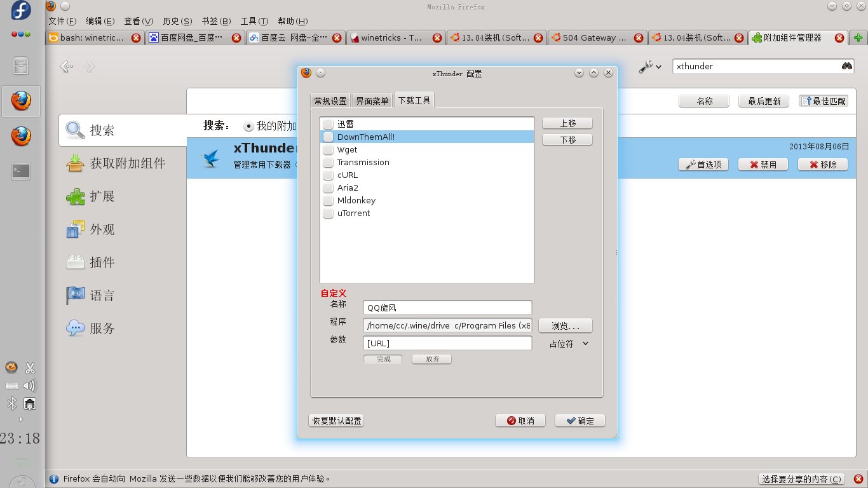
Task: Open the 工具(T) menu
Action: pyautogui.click(x=254, y=21)
